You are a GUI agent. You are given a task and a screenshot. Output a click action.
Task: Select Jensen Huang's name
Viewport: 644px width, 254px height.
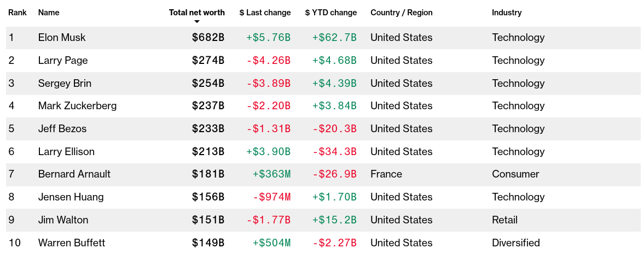(x=71, y=197)
